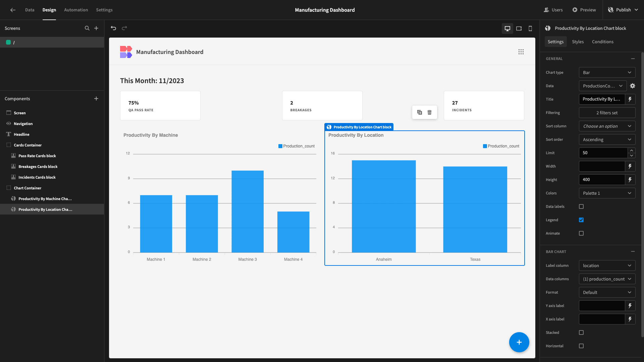Viewport: 644px width, 362px height.
Task: Click the Limit input field
Action: (x=603, y=153)
